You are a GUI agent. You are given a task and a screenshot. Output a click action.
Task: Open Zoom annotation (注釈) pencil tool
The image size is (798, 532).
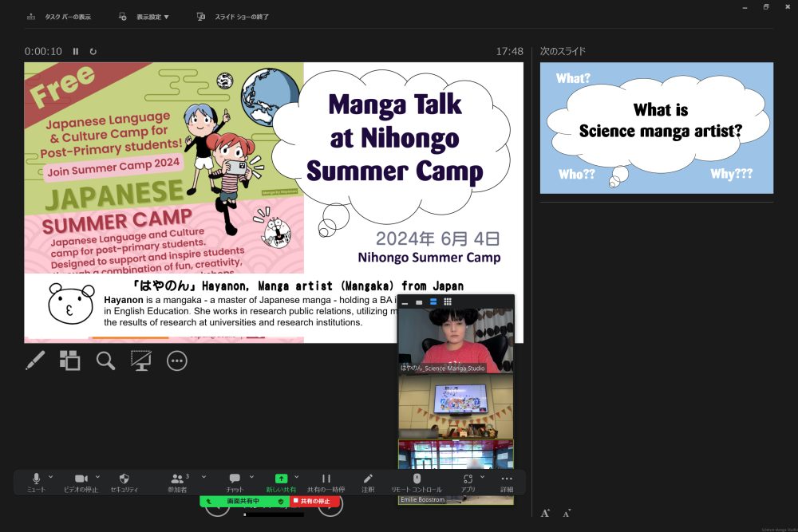368,482
